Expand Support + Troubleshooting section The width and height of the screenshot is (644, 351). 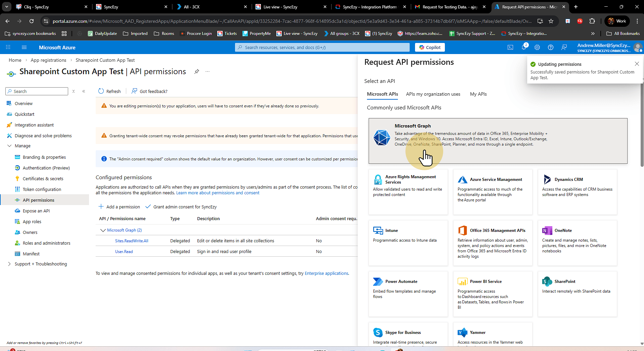(x=9, y=264)
